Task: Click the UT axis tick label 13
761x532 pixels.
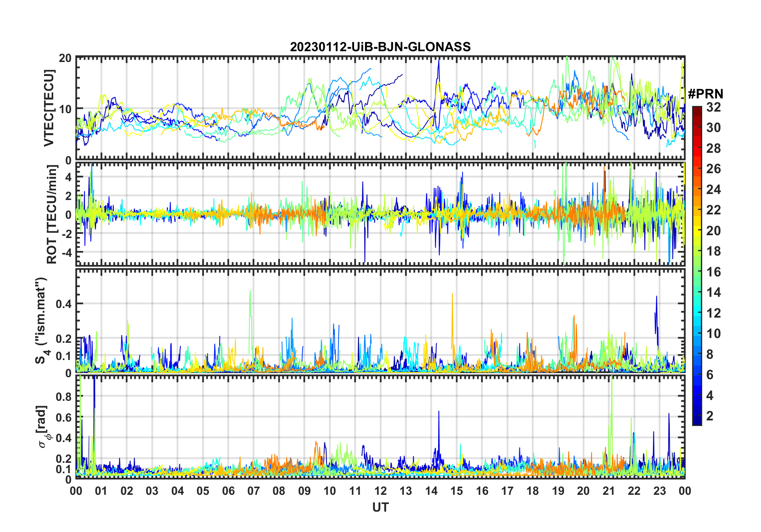Action: [x=406, y=491]
